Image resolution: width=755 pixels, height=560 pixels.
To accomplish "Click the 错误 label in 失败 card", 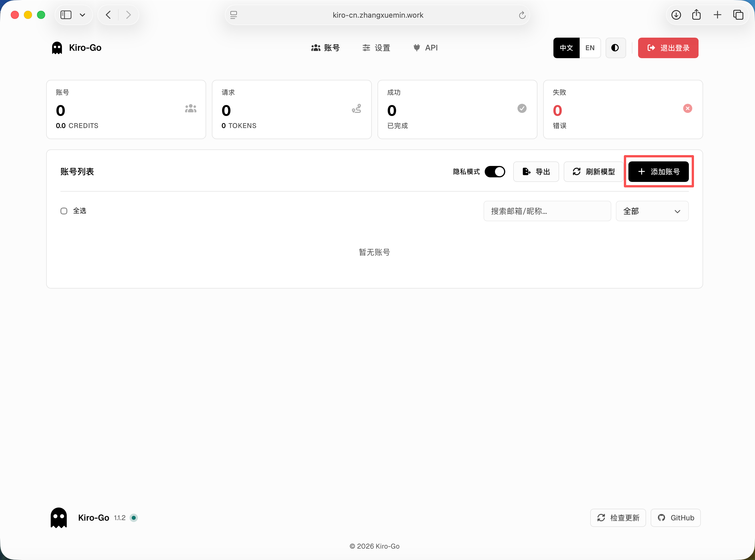I will coord(559,126).
